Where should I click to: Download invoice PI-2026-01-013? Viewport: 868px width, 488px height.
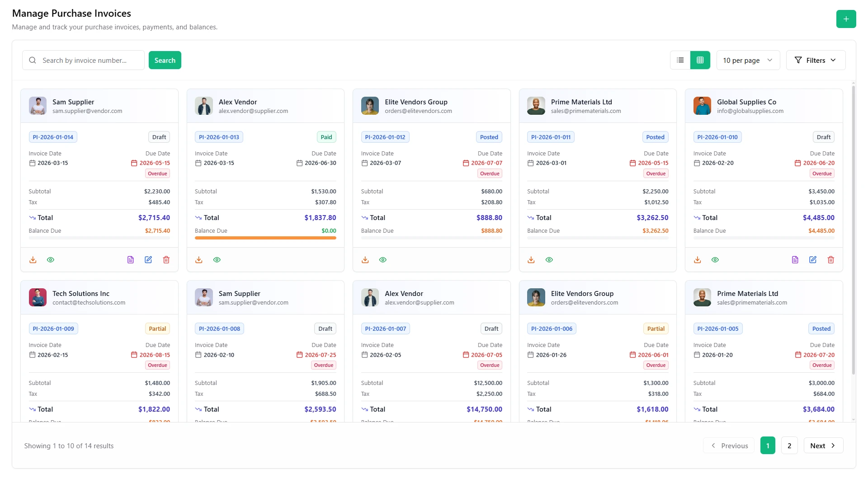199,260
